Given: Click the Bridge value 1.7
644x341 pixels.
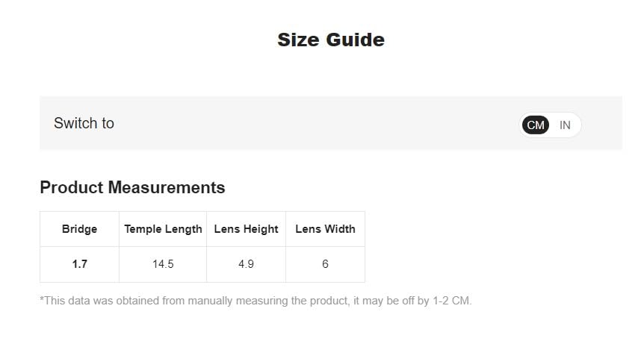Looking at the screenshot, I should [x=79, y=264].
